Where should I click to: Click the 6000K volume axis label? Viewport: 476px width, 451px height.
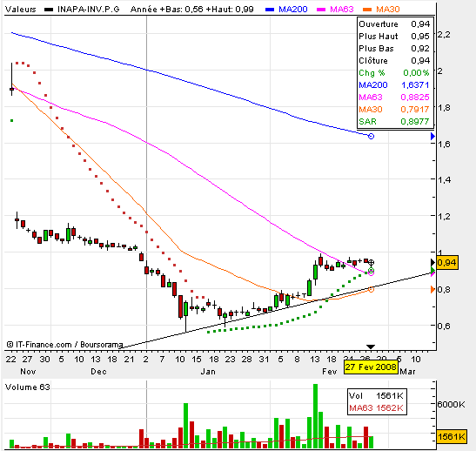coord(451,404)
